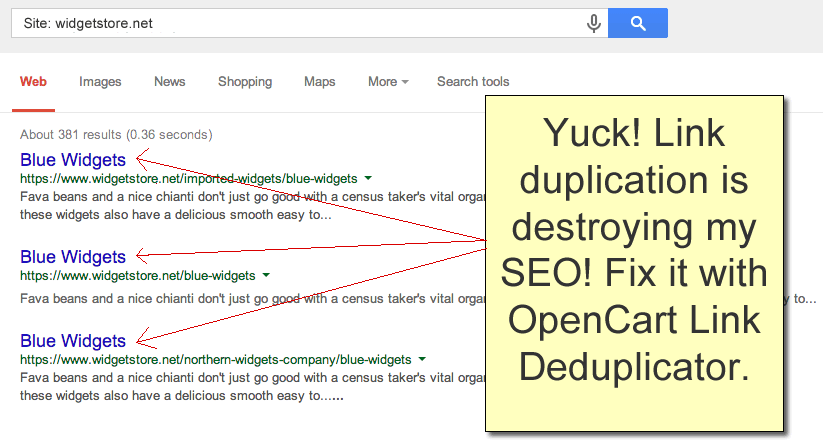Expand the arrow beside widgetstore.net/blue-widgets URL
This screenshot has width=823, height=440.
pyautogui.click(x=266, y=275)
